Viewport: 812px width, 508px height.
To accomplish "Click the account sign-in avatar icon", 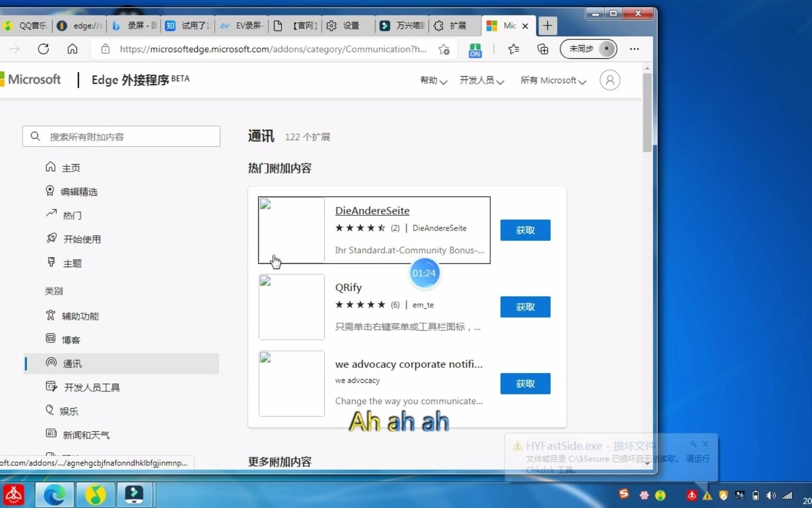I will click(609, 80).
